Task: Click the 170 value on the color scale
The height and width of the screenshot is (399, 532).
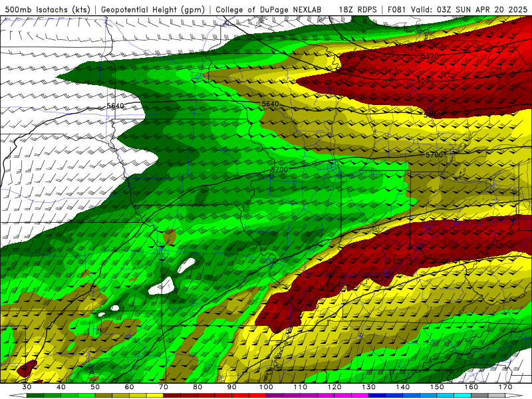Action: (505, 387)
